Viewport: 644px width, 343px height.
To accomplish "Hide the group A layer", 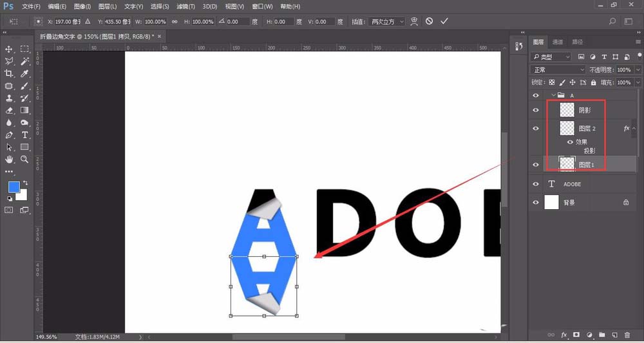I will [535, 95].
